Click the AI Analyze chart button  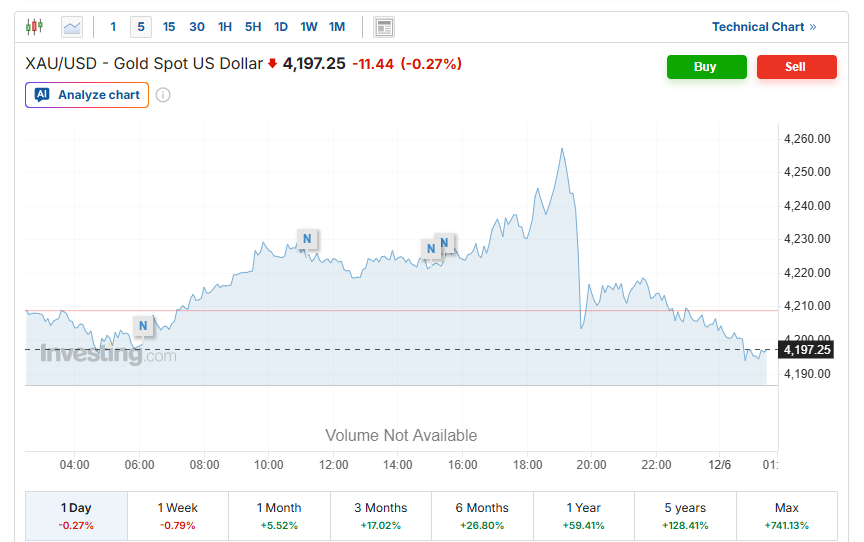87,95
